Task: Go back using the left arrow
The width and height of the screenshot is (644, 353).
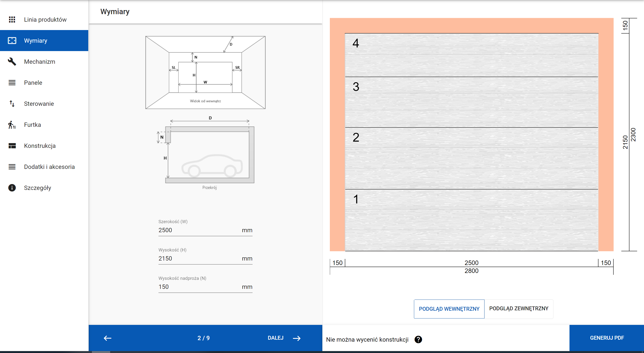Action: pyautogui.click(x=107, y=338)
